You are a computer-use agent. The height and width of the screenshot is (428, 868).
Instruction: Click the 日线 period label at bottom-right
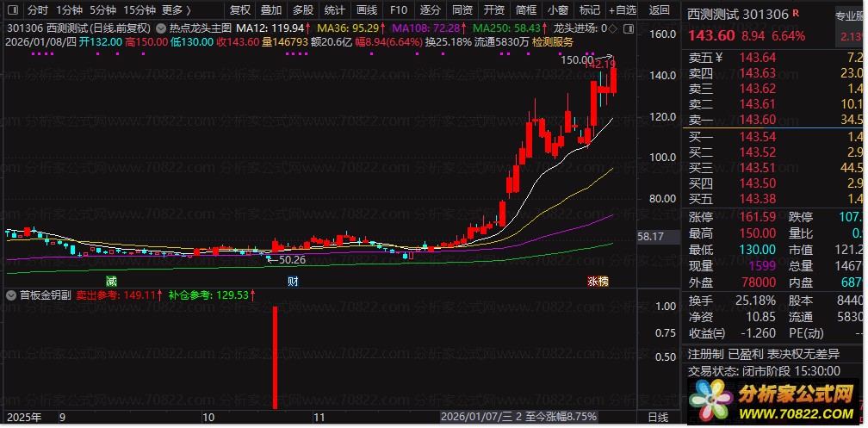(x=658, y=417)
